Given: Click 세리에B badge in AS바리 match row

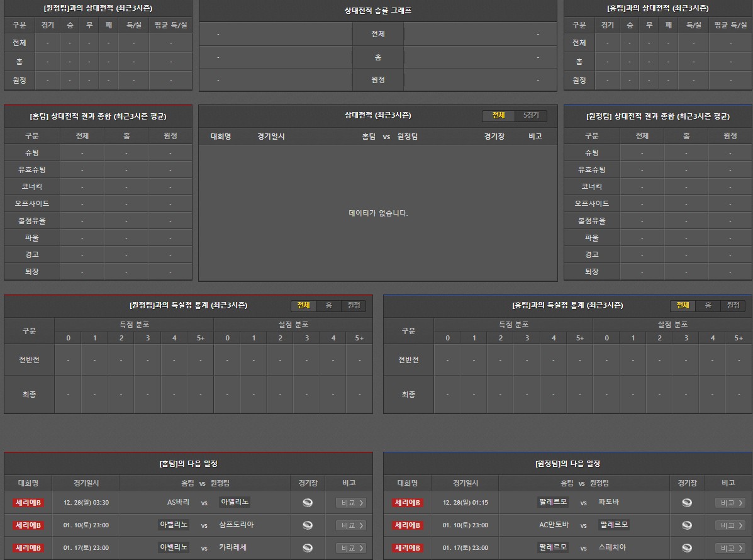Looking at the screenshot, I should (x=29, y=503).
